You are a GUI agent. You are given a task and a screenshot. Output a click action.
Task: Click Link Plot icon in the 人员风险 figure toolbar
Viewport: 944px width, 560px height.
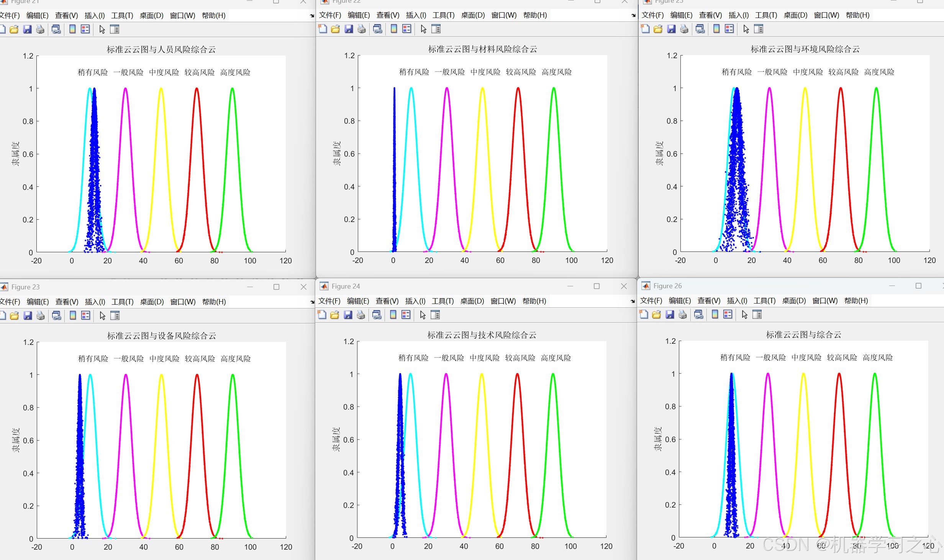[56, 29]
